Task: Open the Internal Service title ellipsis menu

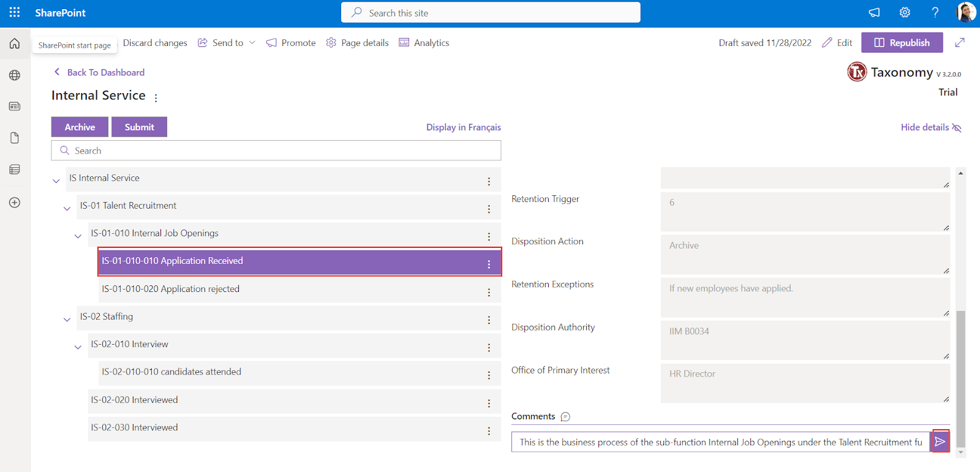Action: pos(156,97)
